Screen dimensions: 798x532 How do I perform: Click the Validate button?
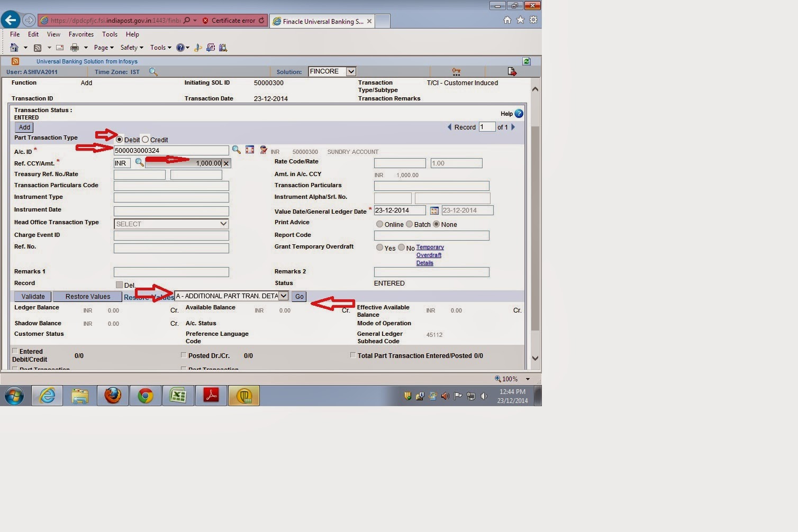click(x=32, y=296)
